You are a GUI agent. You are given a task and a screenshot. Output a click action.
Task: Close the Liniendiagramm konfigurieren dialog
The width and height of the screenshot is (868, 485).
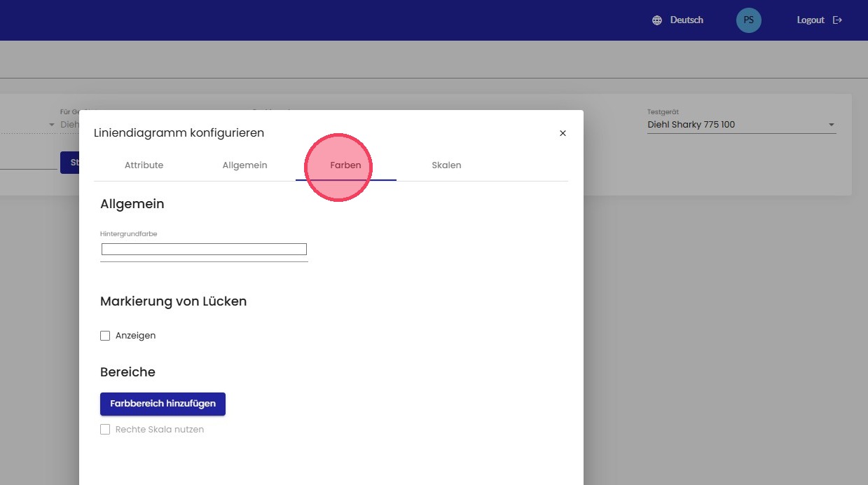coord(563,133)
